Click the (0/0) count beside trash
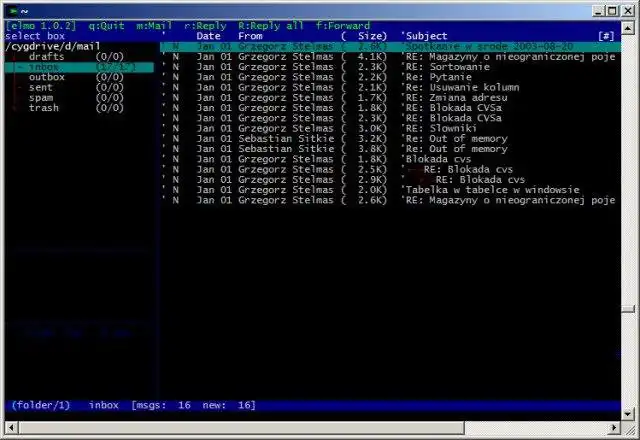 (x=109, y=108)
